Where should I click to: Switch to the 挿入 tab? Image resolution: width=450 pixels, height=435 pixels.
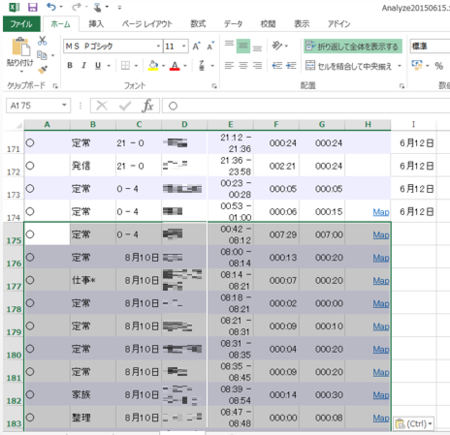click(x=96, y=24)
